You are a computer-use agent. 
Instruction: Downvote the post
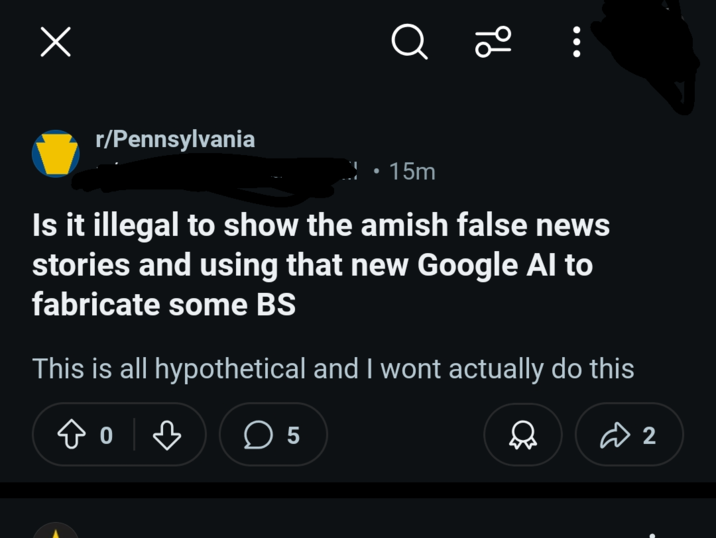(x=166, y=435)
